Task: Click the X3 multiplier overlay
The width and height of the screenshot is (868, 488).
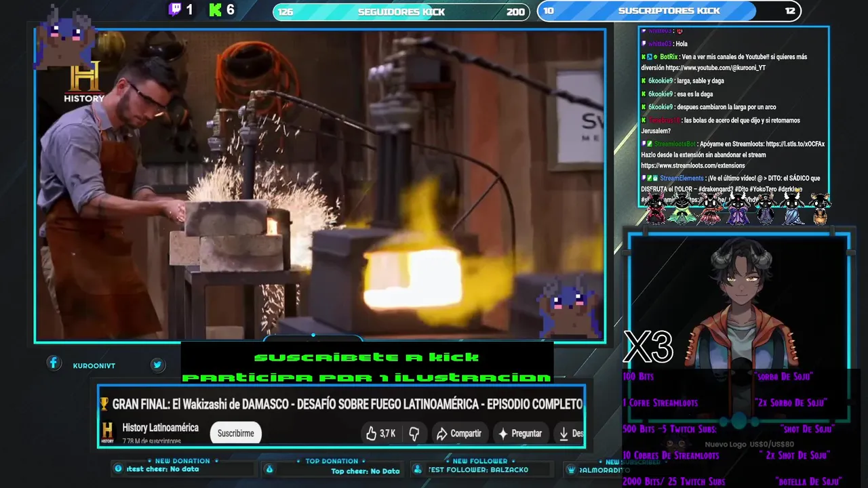Action: 648,347
